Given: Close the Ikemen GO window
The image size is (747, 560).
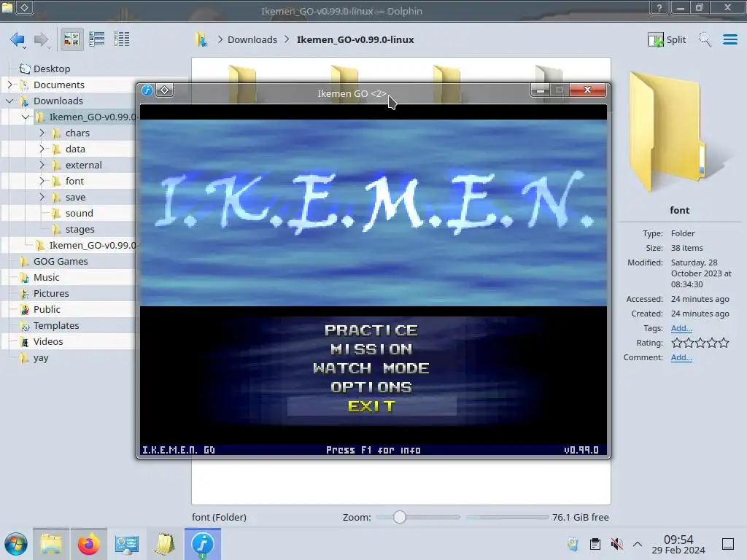Looking at the screenshot, I should click(588, 90).
